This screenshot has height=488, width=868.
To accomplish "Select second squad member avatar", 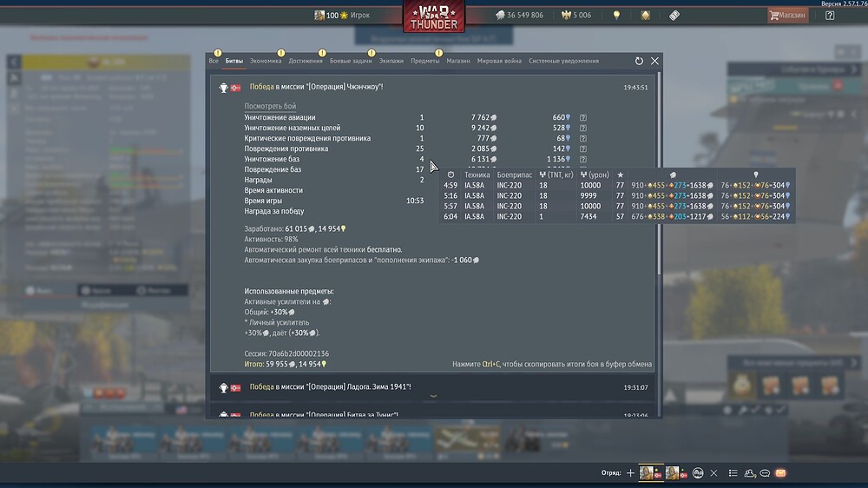I will (676, 473).
